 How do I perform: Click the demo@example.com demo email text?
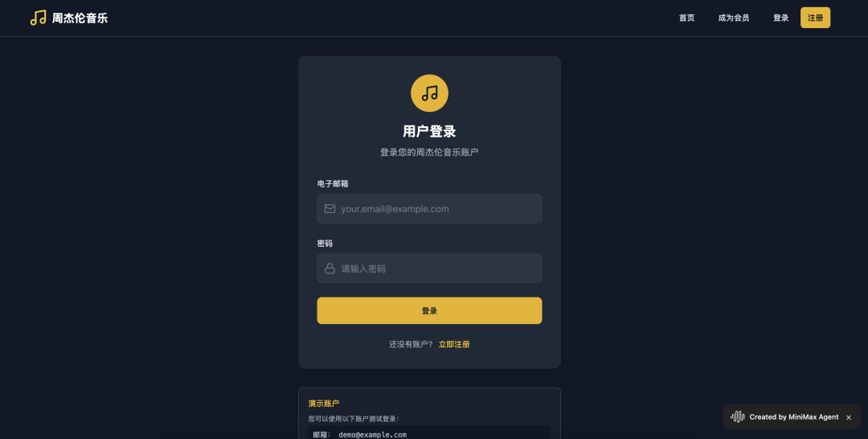coord(373,434)
